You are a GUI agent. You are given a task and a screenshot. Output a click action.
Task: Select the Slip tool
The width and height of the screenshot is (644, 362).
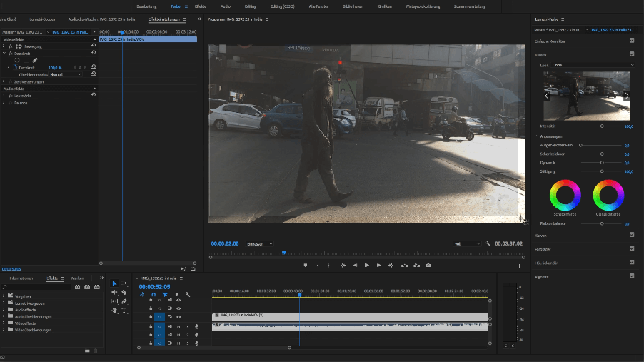(114, 301)
